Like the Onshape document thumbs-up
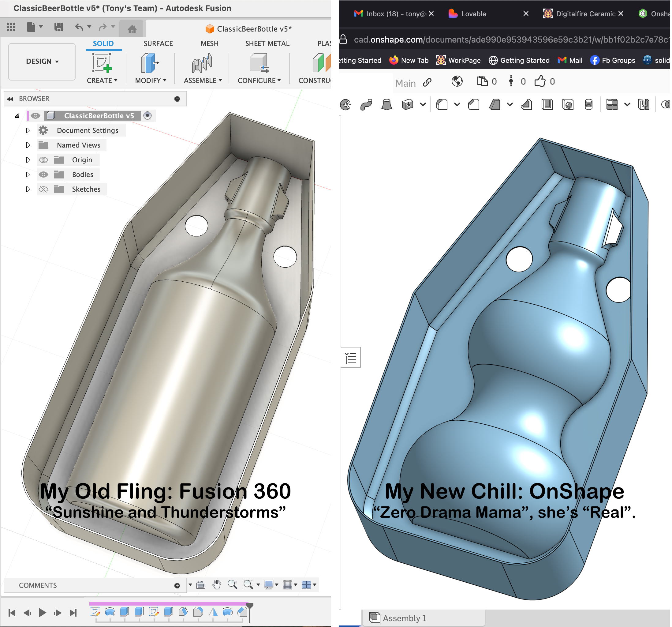 click(x=540, y=81)
